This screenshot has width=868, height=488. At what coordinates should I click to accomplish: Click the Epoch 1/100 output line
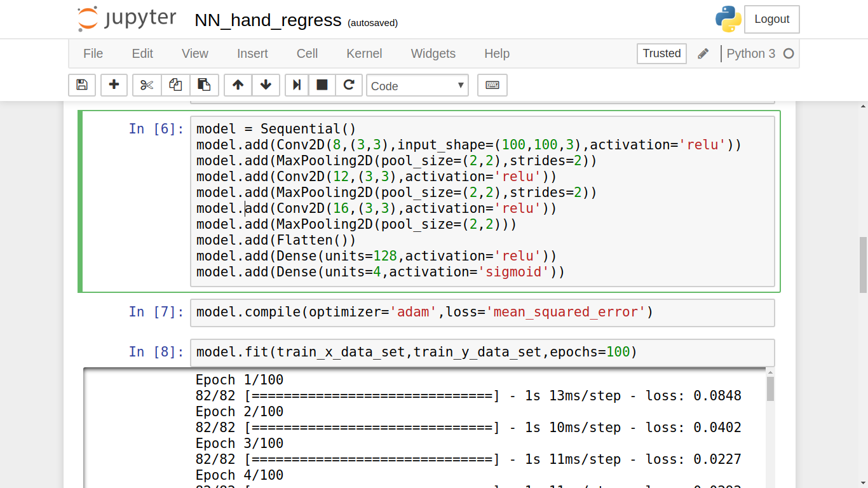point(240,380)
